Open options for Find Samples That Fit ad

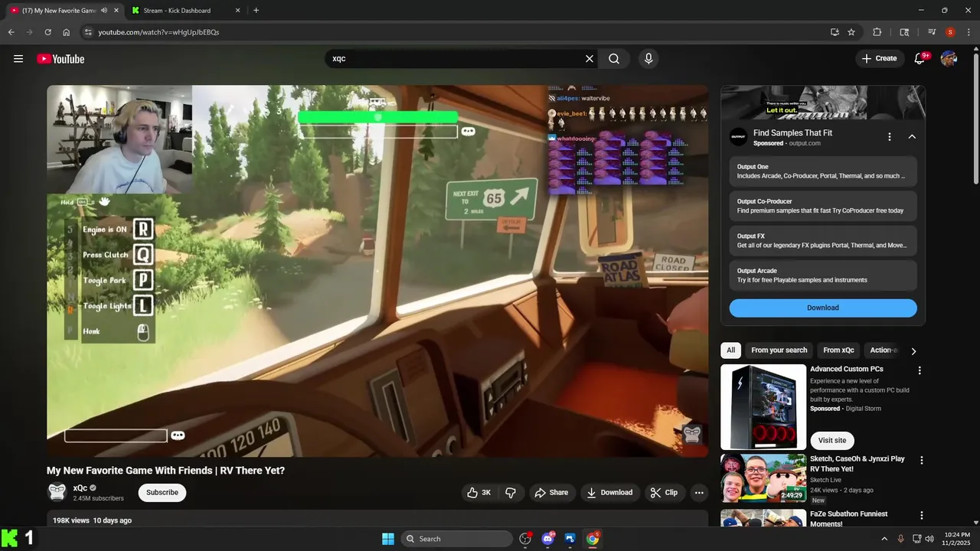890,137
